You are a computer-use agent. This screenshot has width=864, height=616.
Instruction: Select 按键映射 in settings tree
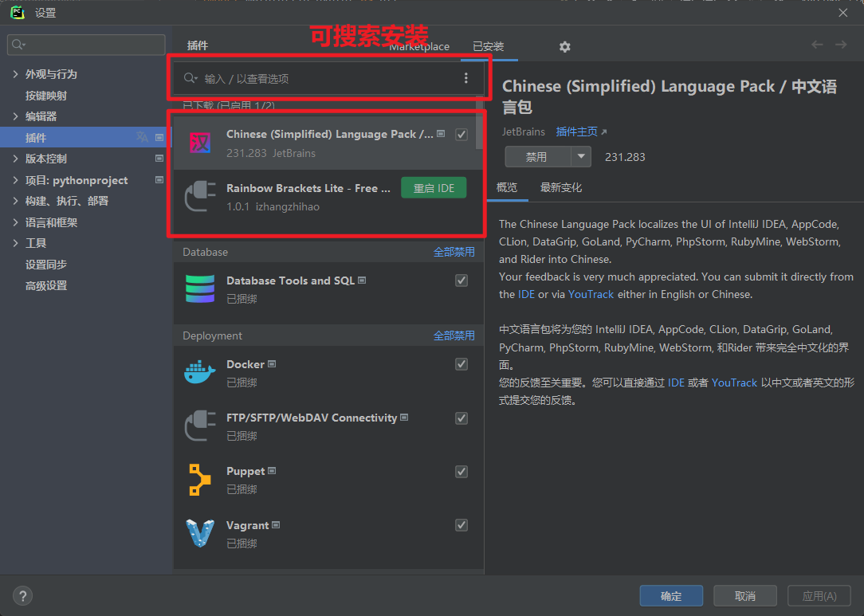[x=45, y=96]
